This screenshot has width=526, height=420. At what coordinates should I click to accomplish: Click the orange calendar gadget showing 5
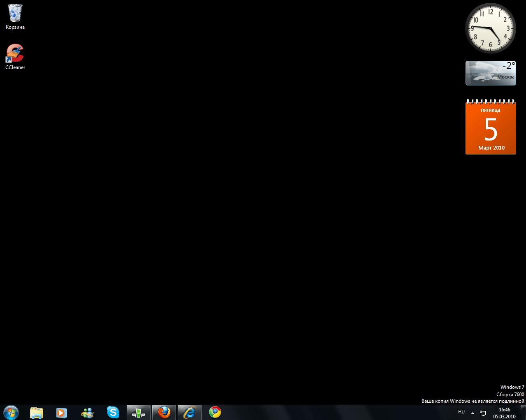[491, 129]
